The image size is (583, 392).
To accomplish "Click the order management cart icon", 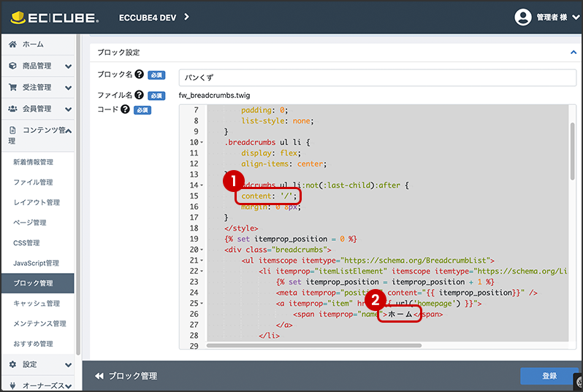I will 13,88.
